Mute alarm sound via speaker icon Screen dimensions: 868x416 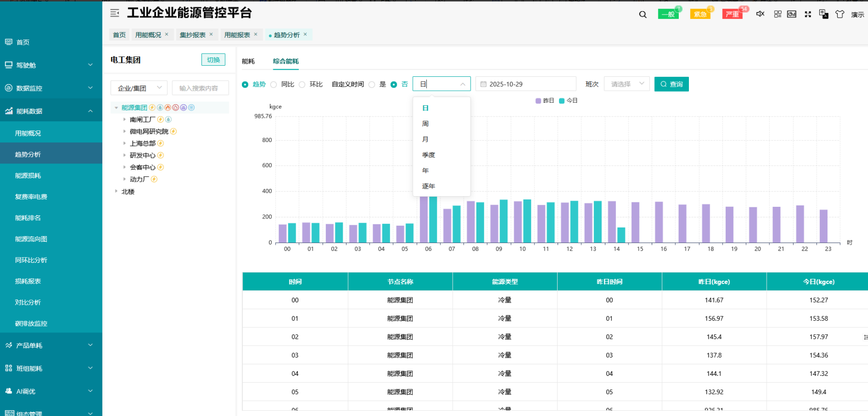point(760,14)
